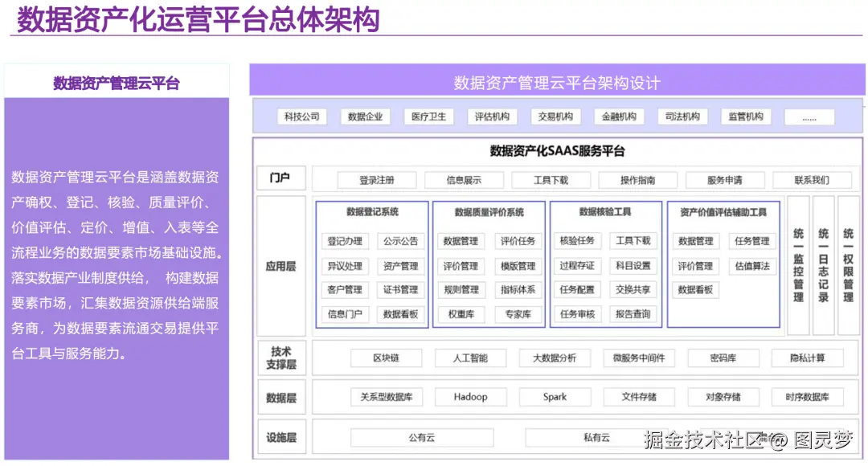Toggle the 公有云 infrastructure option
The image size is (868, 466).
(422, 436)
